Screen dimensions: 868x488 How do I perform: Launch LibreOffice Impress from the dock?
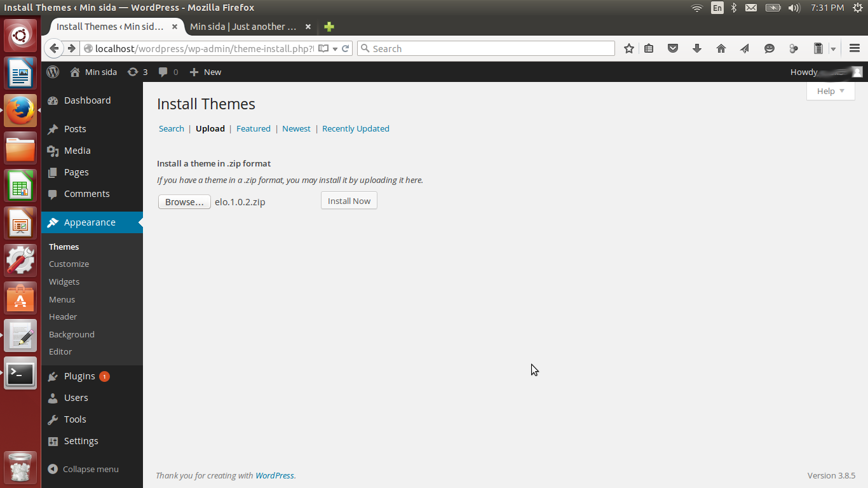[20, 223]
